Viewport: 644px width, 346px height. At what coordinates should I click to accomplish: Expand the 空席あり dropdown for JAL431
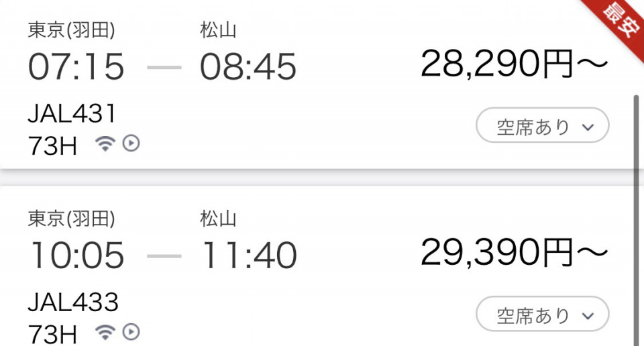[x=542, y=125]
